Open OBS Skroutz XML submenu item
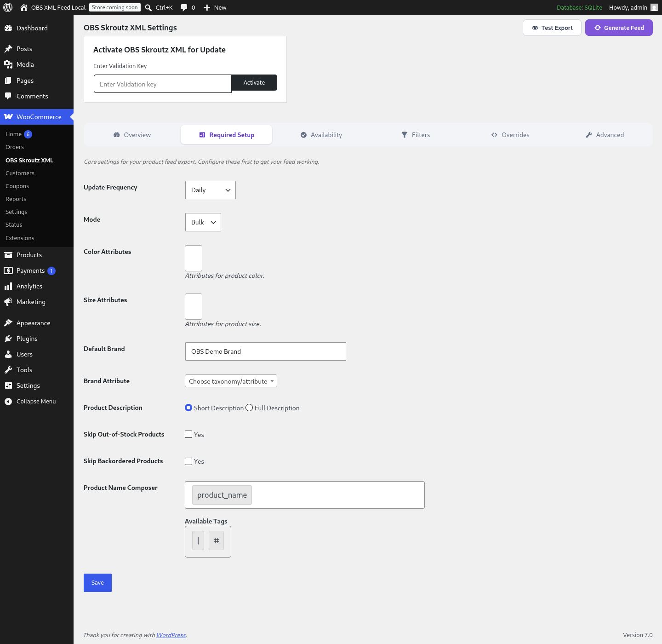The height and width of the screenshot is (644, 662). click(x=29, y=161)
